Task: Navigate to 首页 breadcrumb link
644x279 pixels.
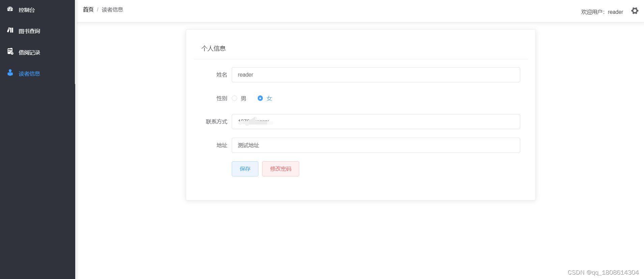Action: click(x=88, y=10)
